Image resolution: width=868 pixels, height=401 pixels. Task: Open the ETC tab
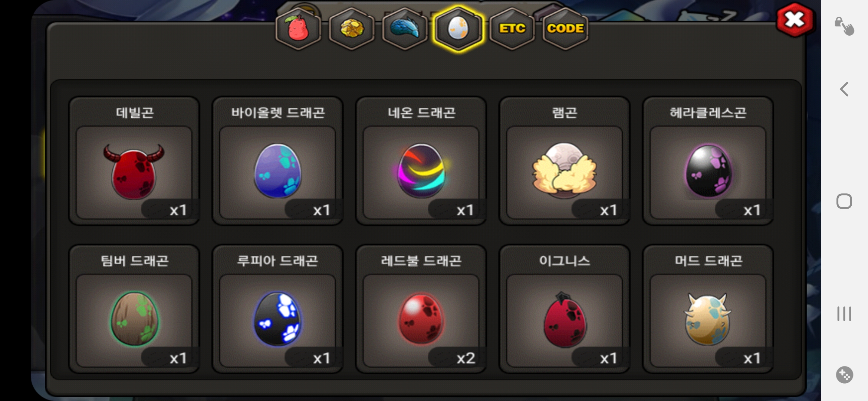coord(512,29)
